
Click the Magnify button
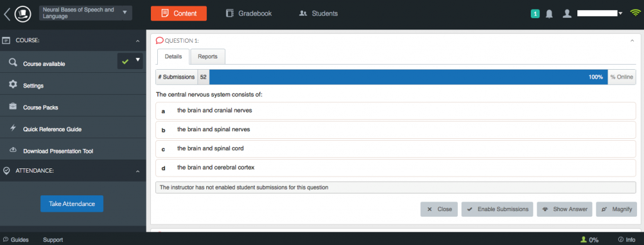point(616,209)
